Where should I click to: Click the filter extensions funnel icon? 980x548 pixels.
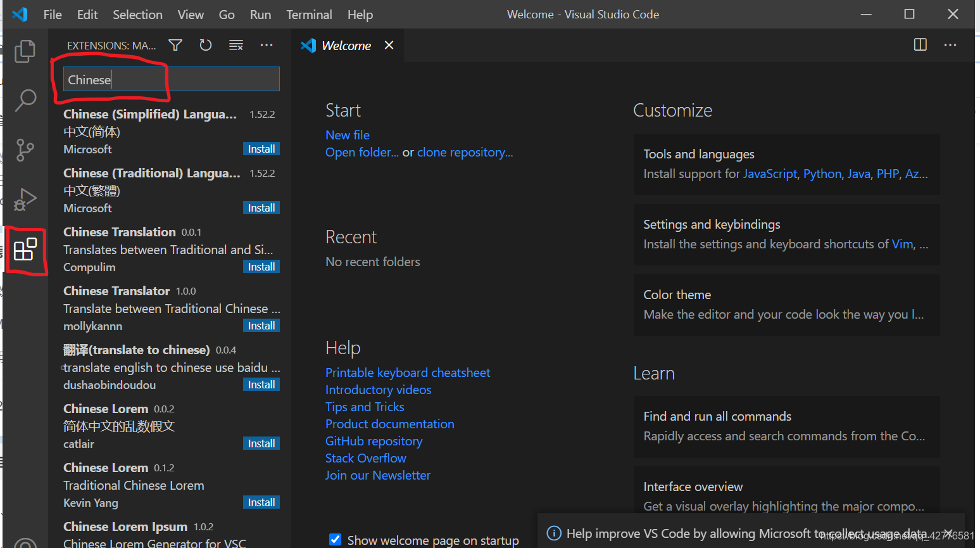tap(175, 45)
